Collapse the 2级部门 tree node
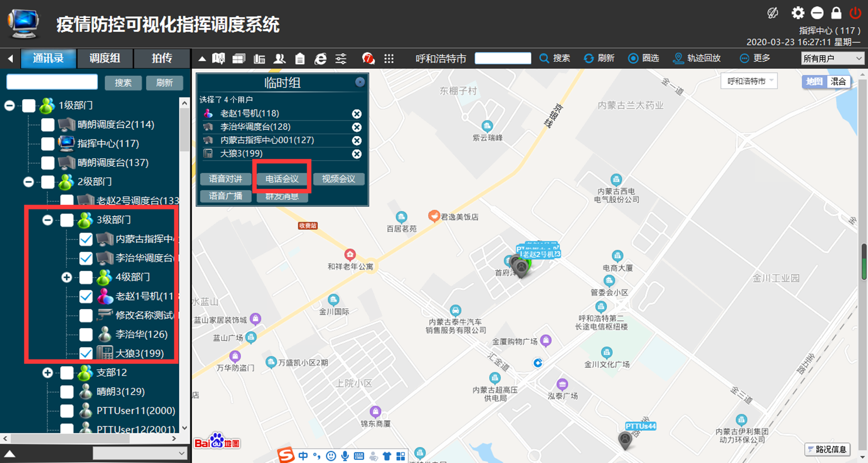The image size is (868, 463). tap(29, 181)
